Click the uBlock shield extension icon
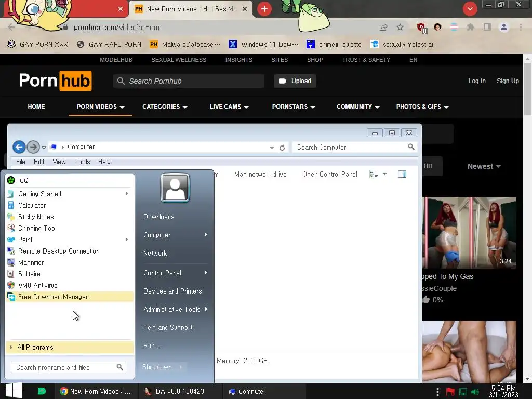The height and width of the screenshot is (399, 532). click(x=421, y=28)
